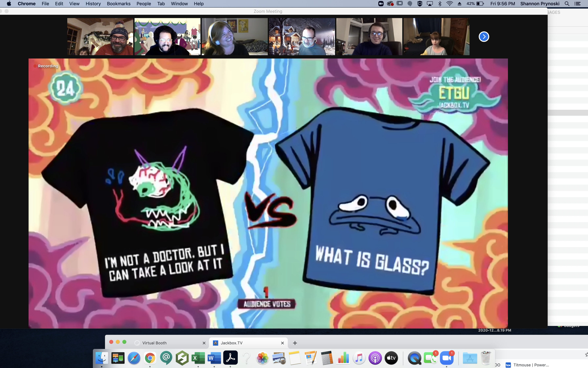Open Microsoft Excel from the Dock

[198, 358]
